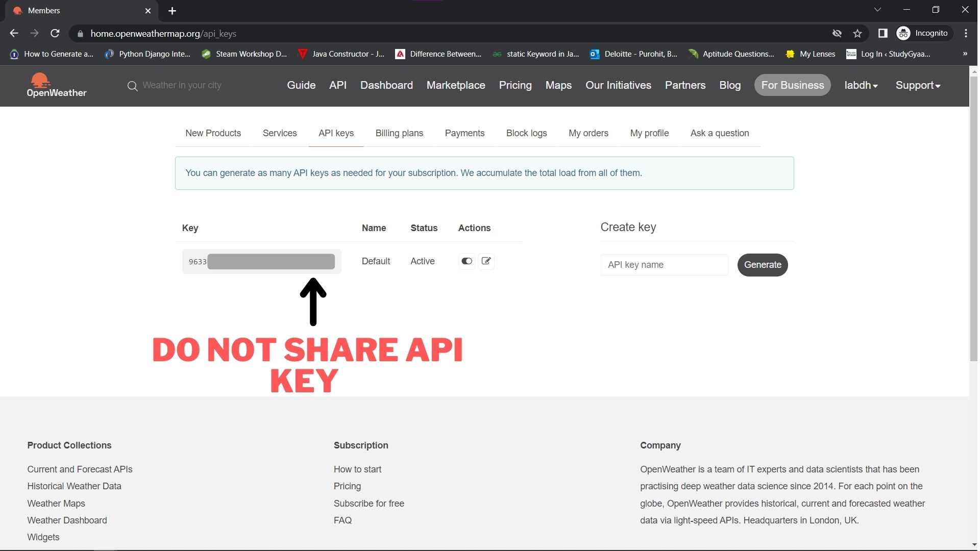Open the Support dropdown
This screenshot has height=551, width=980.
coord(918,85)
